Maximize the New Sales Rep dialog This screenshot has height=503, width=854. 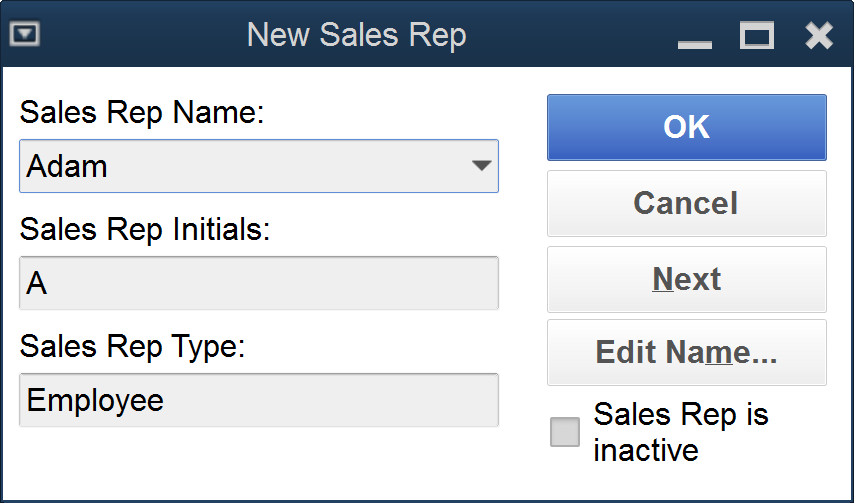pos(757,36)
